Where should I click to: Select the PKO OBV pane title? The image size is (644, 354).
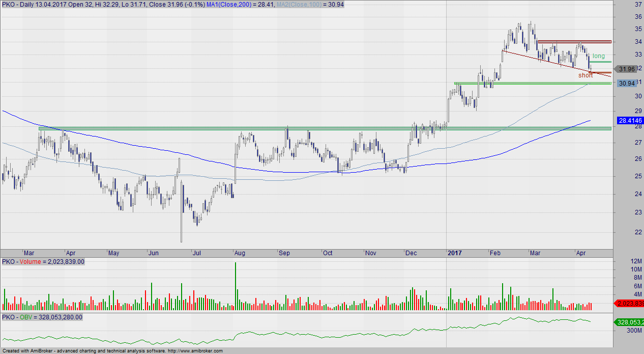click(x=42, y=317)
